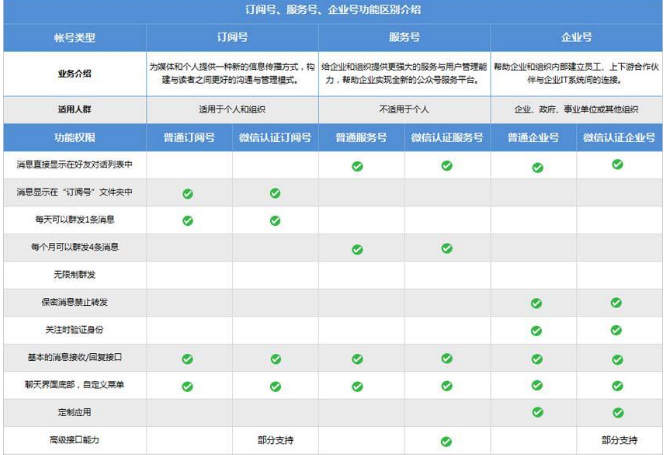The image size is (667, 455).
Task: Click 微信认证企业号 checkmark in 定制应用 row
Action: pos(618,412)
